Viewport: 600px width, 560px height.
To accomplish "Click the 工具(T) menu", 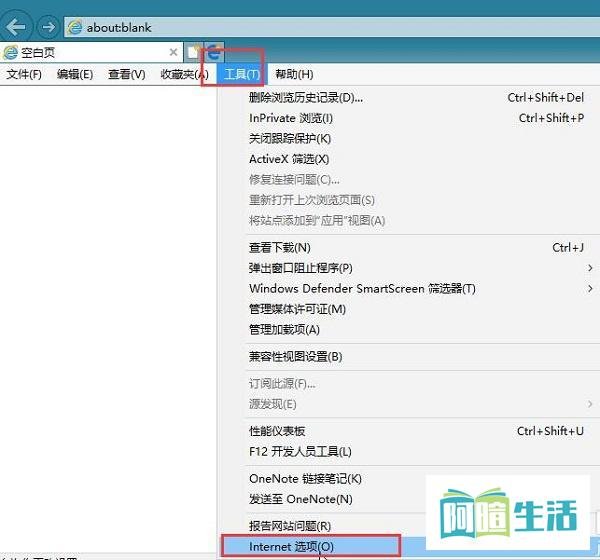I will tap(242, 74).
